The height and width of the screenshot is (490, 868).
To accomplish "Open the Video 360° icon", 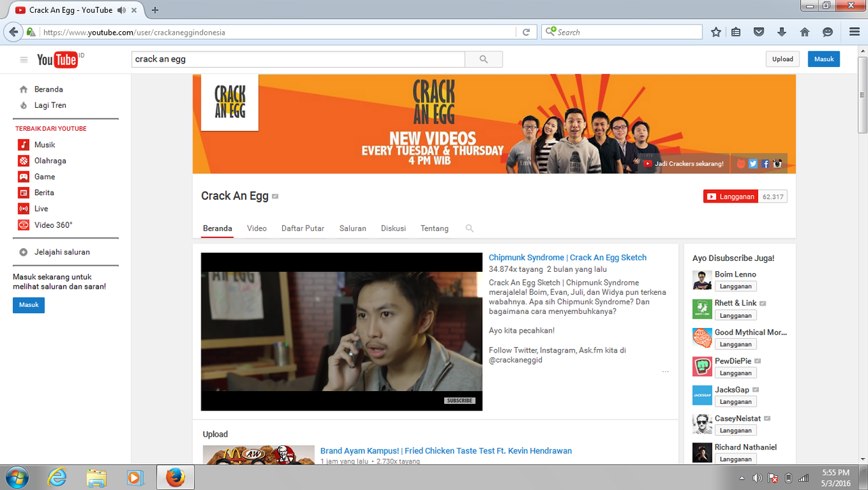I will (24, 224).
